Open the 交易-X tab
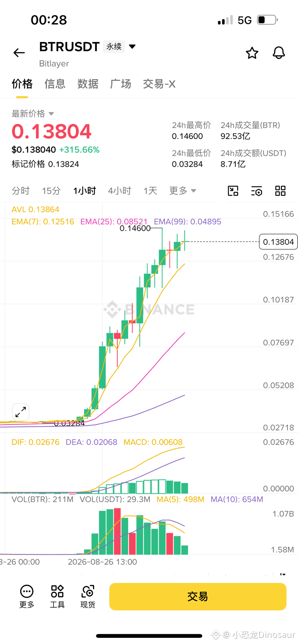 point(159,84)
